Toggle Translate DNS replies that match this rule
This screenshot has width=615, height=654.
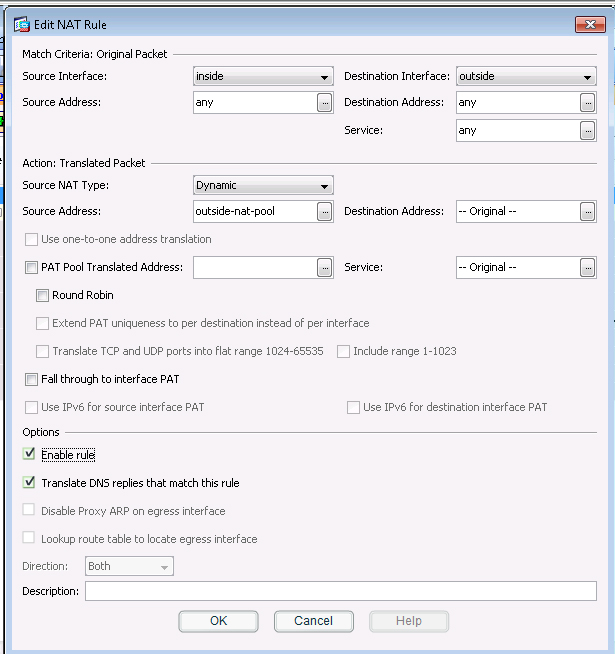pyautogui.click(x=30, y=483)
